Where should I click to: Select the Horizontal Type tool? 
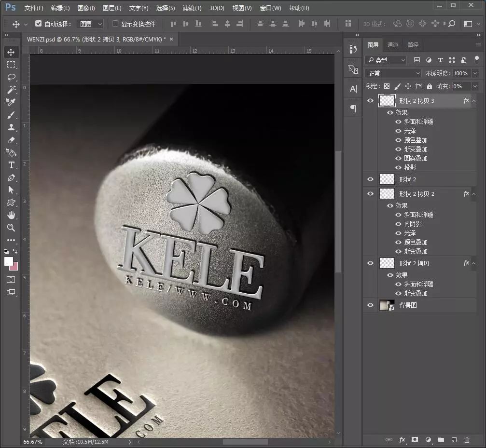tap(11, 165)
